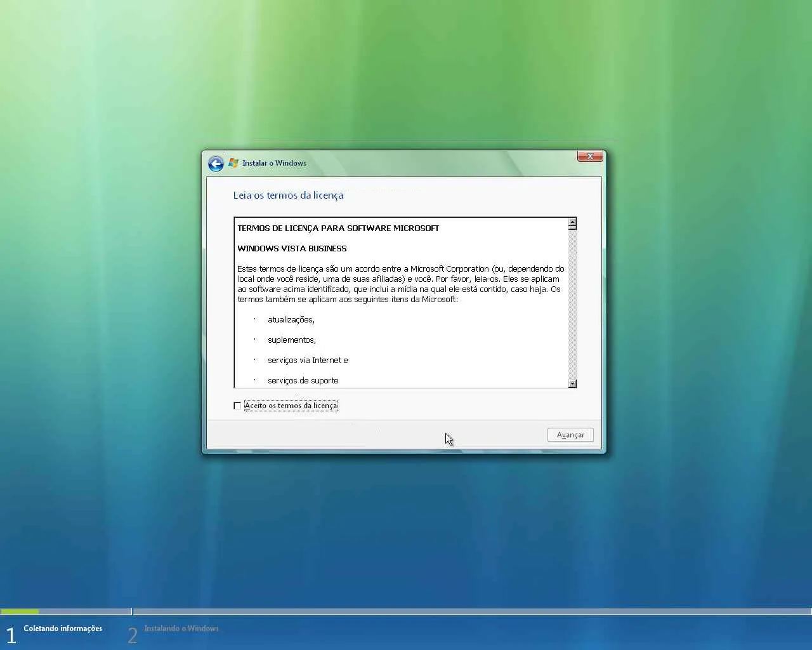Click the Windows flag icon in title bar
812x650 pixels.
pos(233,162)
